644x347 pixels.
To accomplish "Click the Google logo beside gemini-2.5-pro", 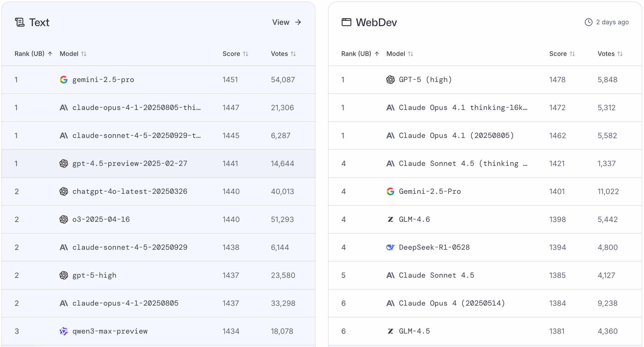I will point(64,80).
